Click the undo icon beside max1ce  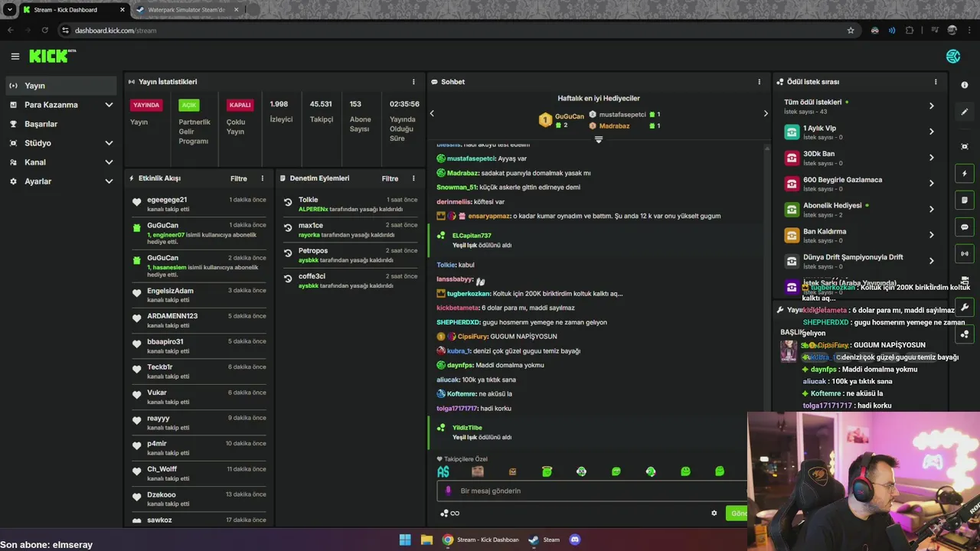pyautogui.click(x=288, y=228)
